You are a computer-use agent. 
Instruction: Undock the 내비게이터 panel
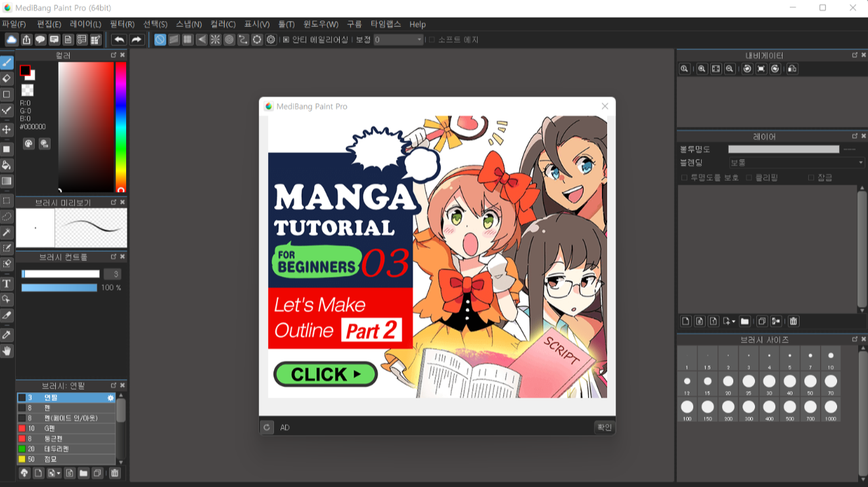tap(854, 55)
